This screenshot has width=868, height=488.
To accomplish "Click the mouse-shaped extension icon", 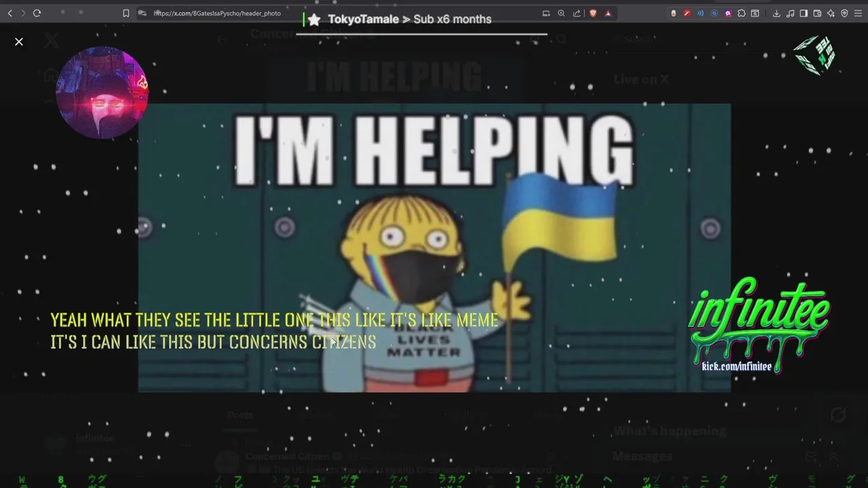I will [673, 14].
